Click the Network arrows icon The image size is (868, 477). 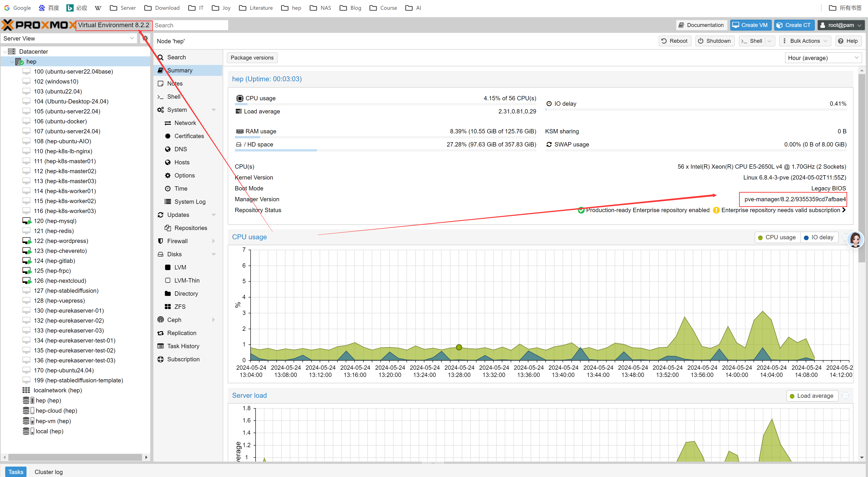click(x=167, y=123)
